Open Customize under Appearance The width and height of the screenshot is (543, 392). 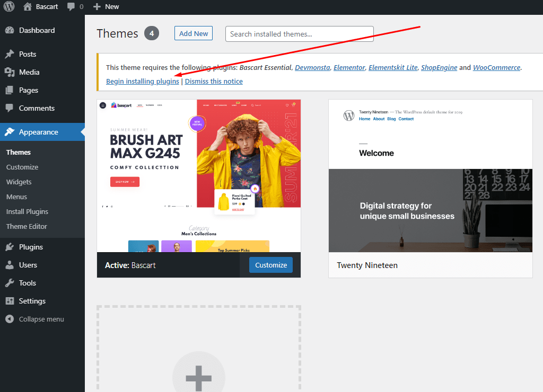22,167
